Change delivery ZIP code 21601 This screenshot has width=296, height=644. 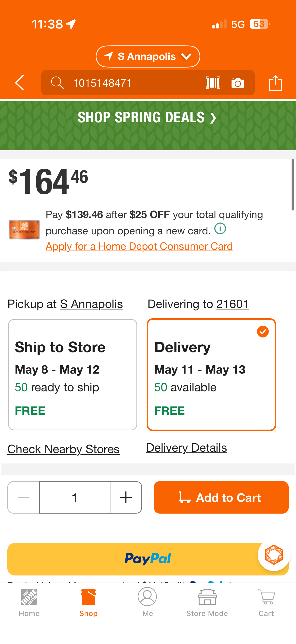[x=232, y=304]
